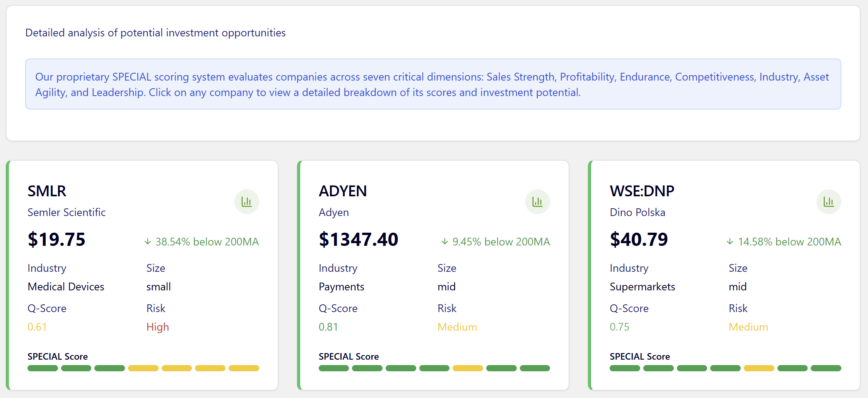Click the first green SPECIAL Score segment on SMLR
Viewport: 868px width, 398px height.
point(43,368)
